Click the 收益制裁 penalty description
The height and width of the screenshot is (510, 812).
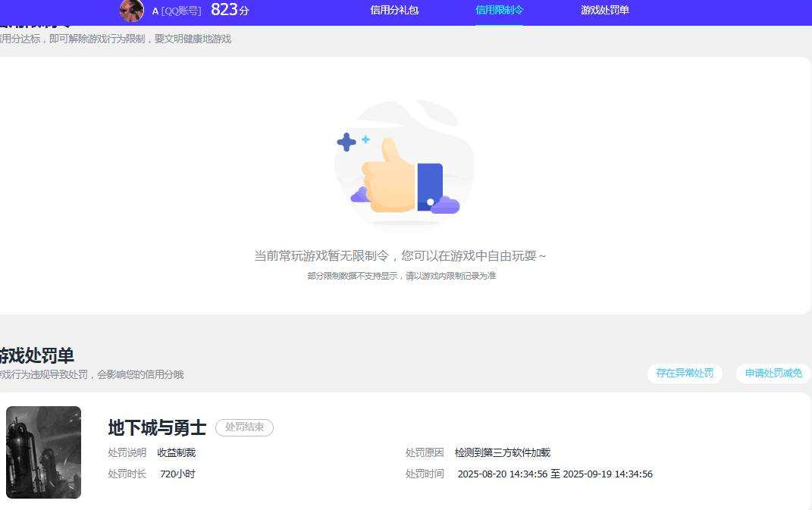point(177,452)
